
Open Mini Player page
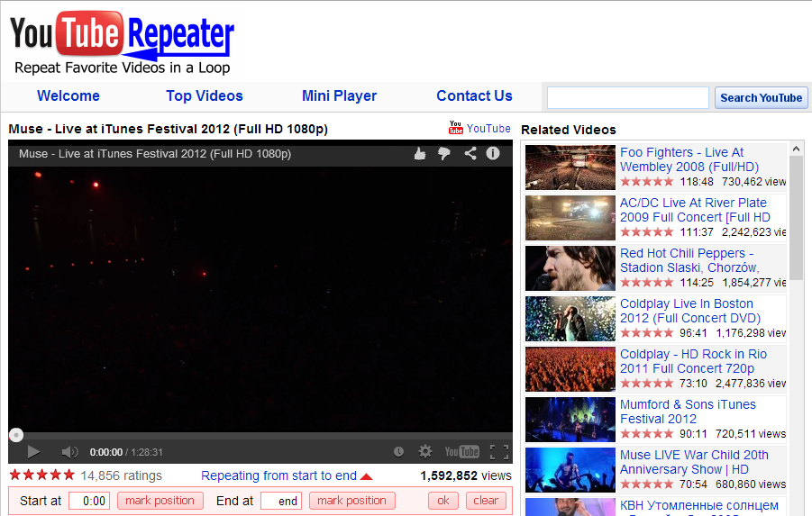tap(339, 95)
